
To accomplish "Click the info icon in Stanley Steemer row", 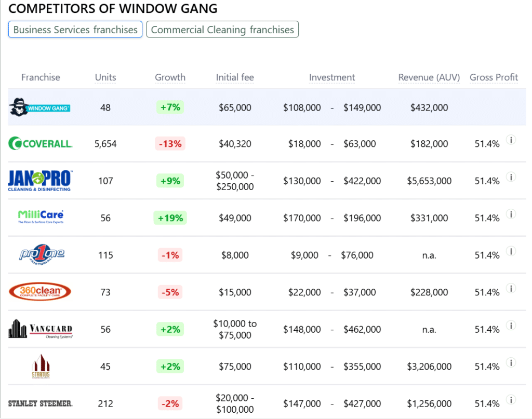I will pos(511,400).
